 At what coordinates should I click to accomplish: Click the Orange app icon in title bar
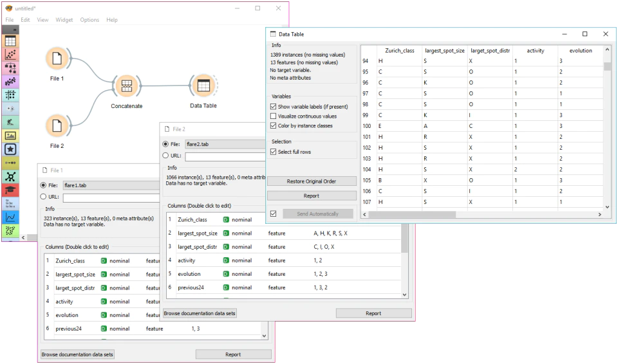pos(8,8)
